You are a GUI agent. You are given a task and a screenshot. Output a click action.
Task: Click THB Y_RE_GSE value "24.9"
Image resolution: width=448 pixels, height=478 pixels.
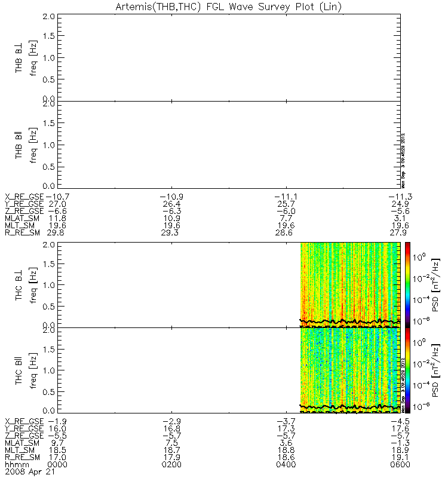(400, 204)
